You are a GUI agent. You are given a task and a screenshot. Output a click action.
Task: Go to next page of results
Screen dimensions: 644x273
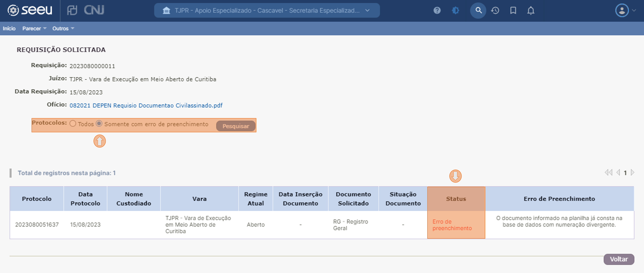[x=632, y=172]
